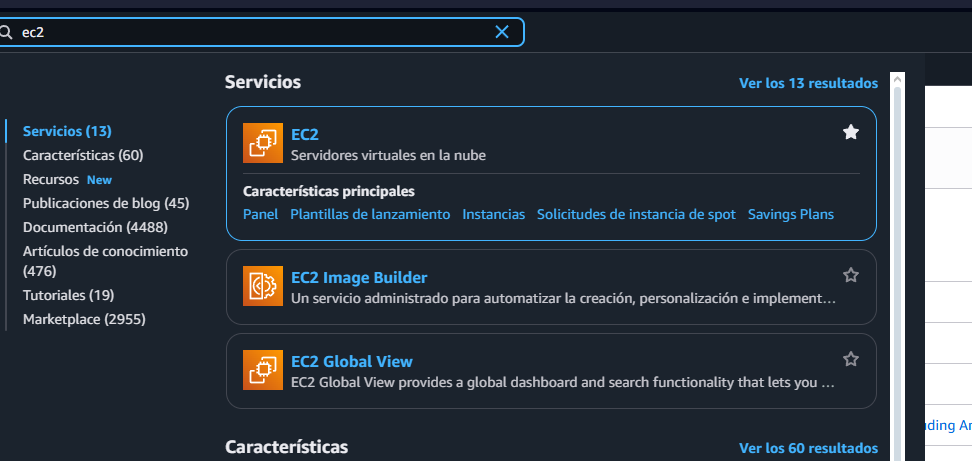Open the Instancias feature link

[x=493, y=214]
